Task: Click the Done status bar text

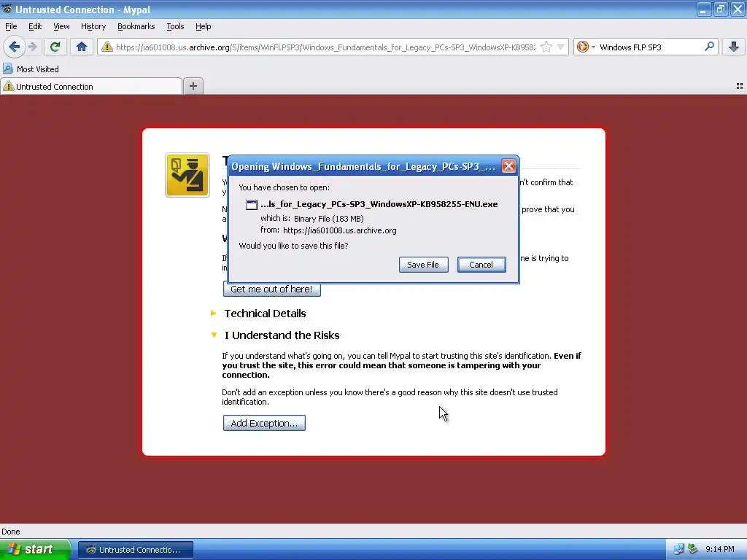Action: coord(10,532)
